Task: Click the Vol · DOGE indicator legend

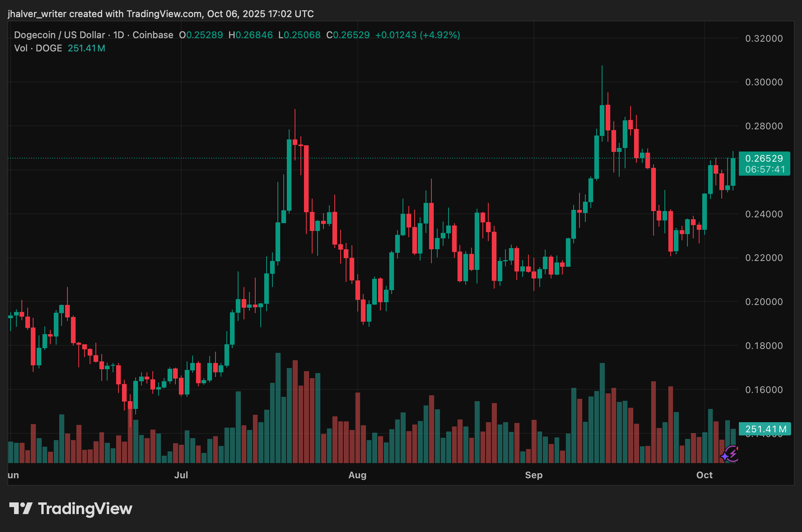Action: tap(38, 48)
